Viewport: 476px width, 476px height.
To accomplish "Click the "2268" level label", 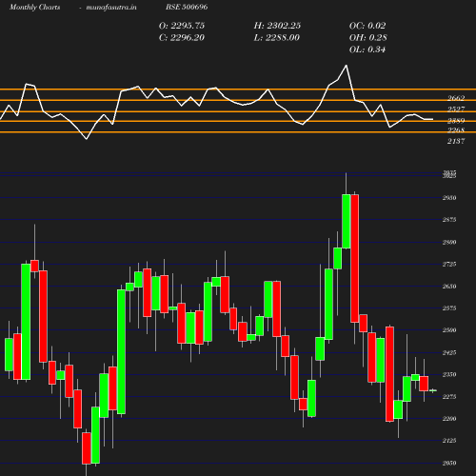I will click(x=456, y=130).
